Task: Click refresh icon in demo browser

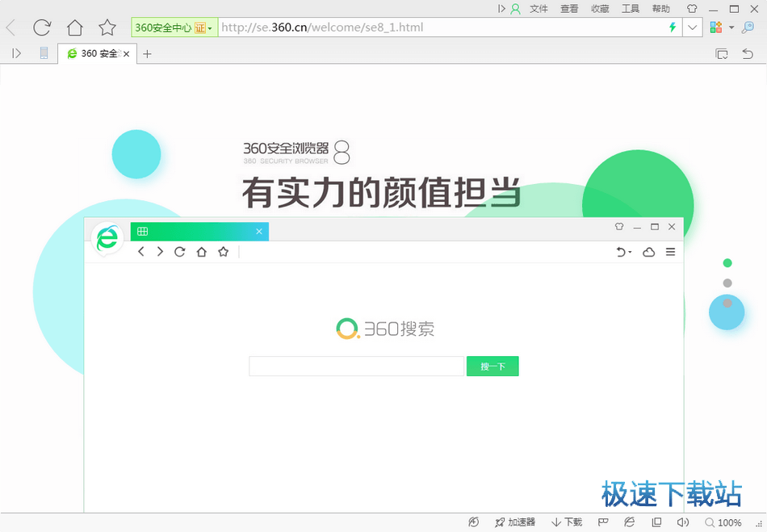Action: (x=180, y=252)
